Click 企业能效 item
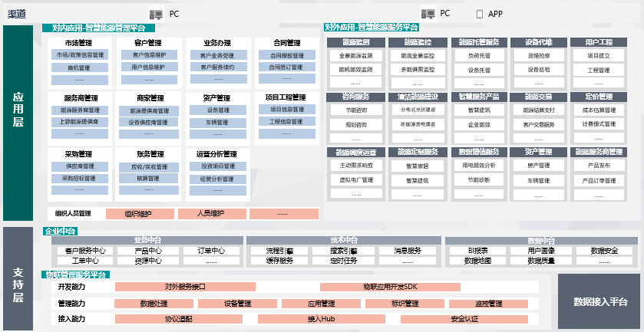The height and width of the screenshot is (332, 644). pos(479,124)
